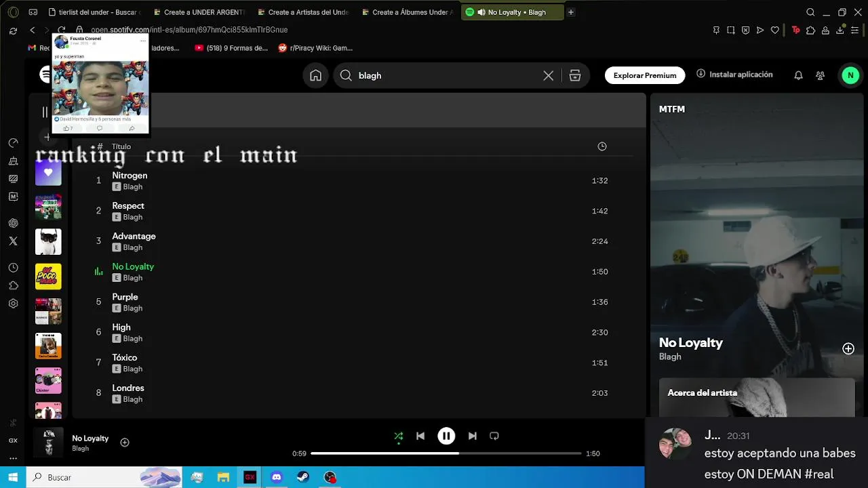Open friend activity icon
The height and width of the screenshot is (488, 868).
pyautogui.click(x=820, y=75)
